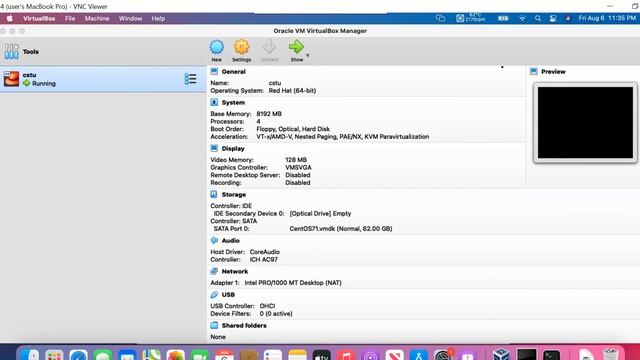Open the Settings gear icon
The image size is (640, 360).
tap(242, 47)
